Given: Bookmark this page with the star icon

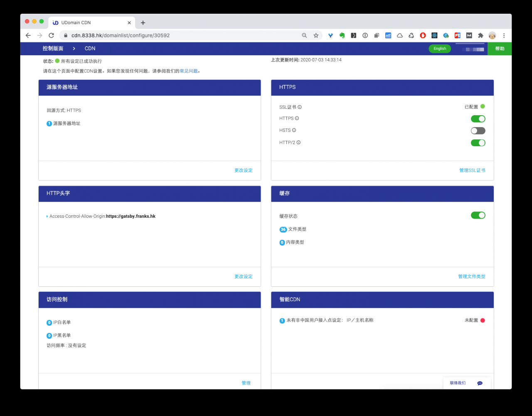Looking at the screenshot, I should click(x=316, y=35).
